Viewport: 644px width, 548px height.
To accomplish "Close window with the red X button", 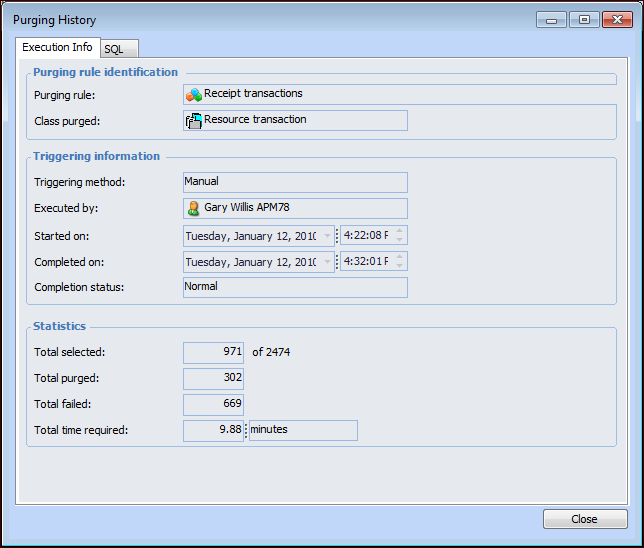I will click(x=617, y=20).
